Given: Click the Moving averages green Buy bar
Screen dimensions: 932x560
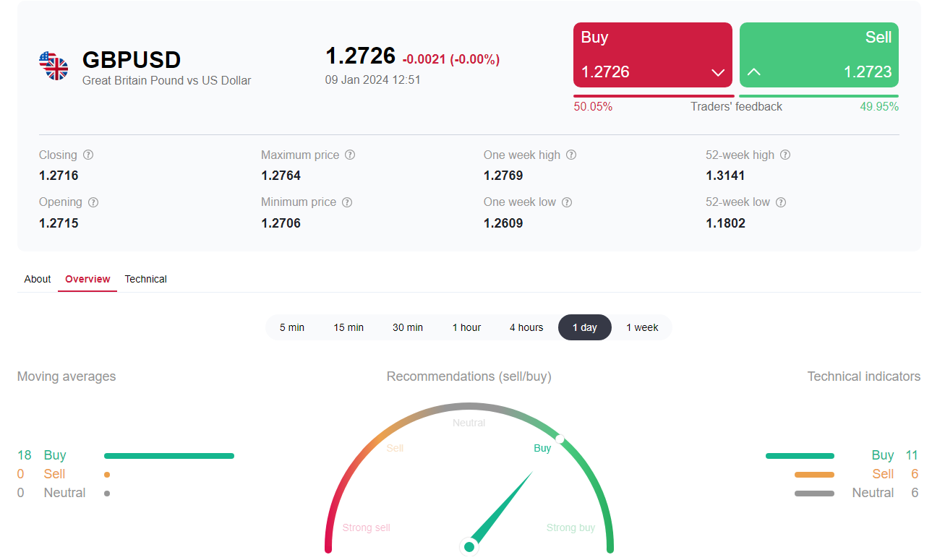Looking at the screenshot, I should click(x=169, y=456).
